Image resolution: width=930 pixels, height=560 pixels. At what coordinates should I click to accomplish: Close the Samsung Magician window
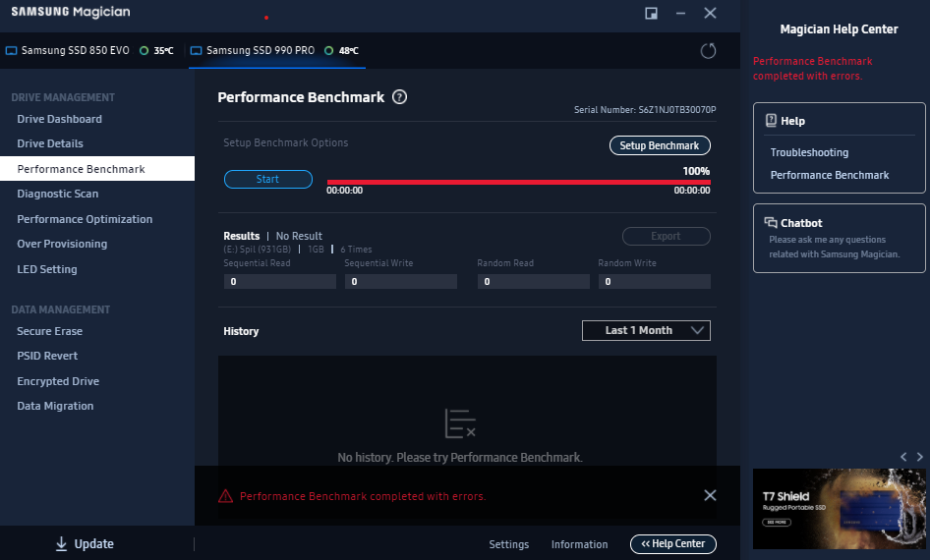[x=710, y=13]
